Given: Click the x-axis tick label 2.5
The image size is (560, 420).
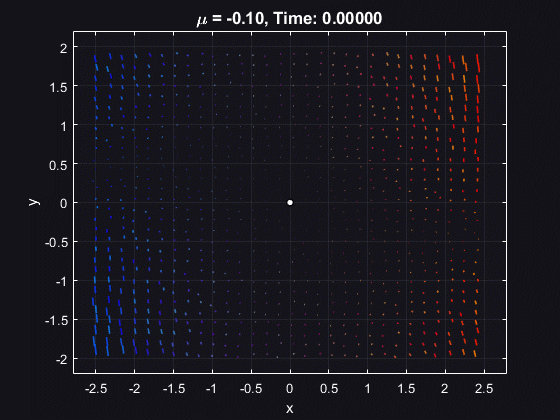Looking at the screenshot, I should tap(484, 389).
